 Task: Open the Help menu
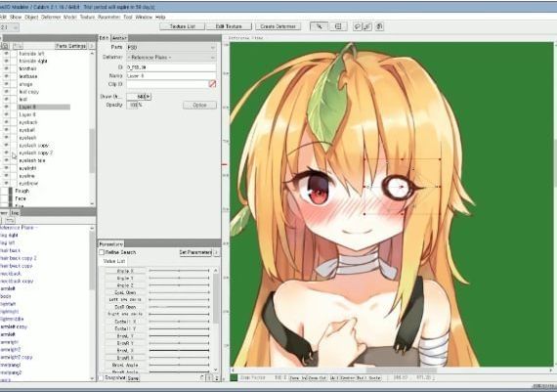tap(160, 17)
